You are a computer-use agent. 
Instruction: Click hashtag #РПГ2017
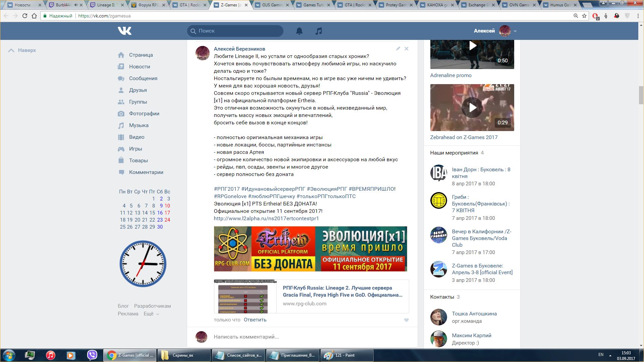coord(227,189)
